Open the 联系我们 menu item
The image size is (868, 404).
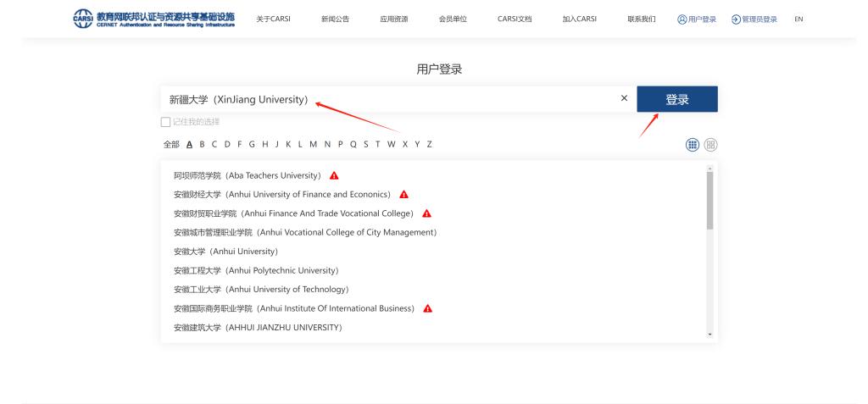tap(641, 19)
